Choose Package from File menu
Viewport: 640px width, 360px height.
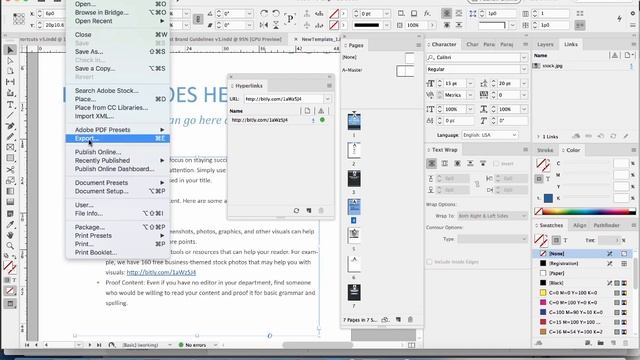[118, 227]
